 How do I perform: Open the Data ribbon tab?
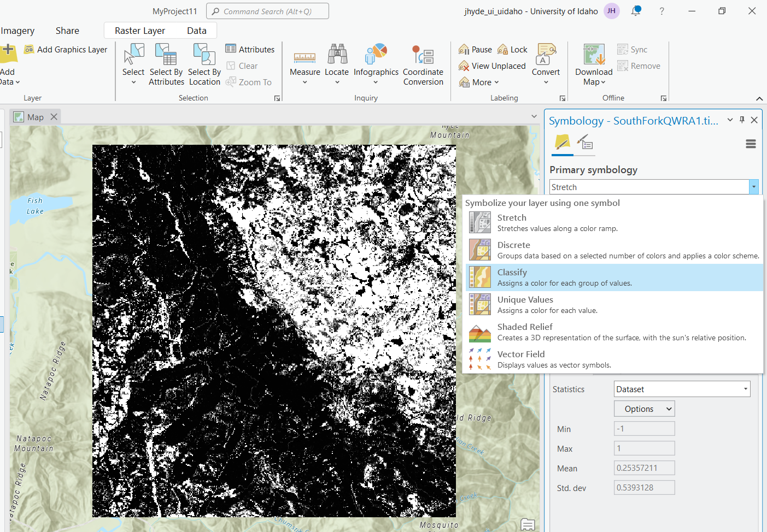tap(197, 31)
